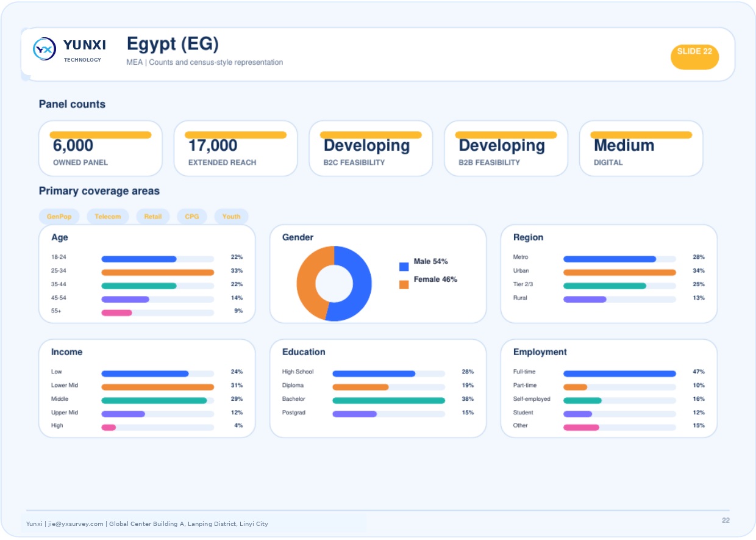This screenshot has width=756, height=540.
Task: Select the GenPop coverage tag
Action: tap(59, 217)
